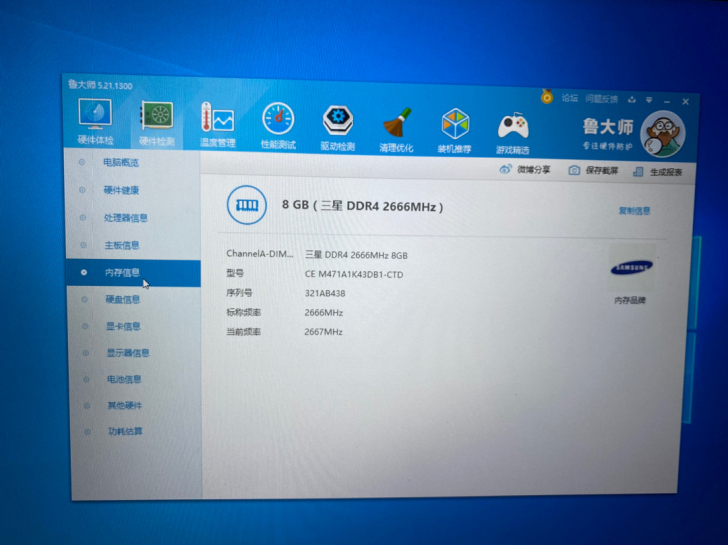Click 生成报表 generate report button

tap(658, 172)
